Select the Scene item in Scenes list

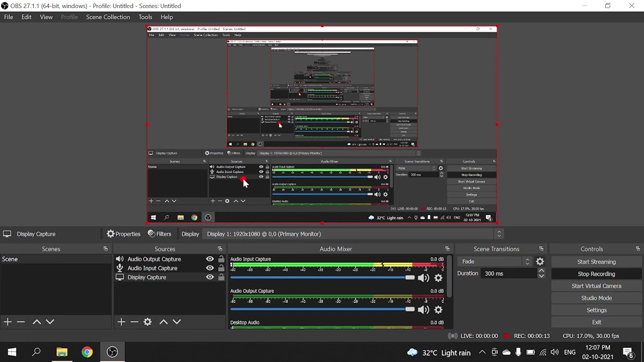click(x=56, y=259)
